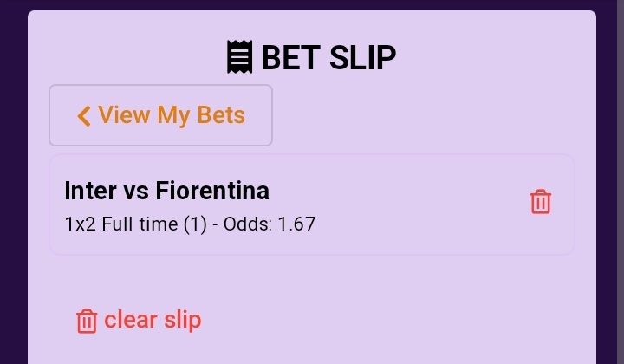Click the dark purple margin left of the panel
The width and height of the screenshot is (624, 364).
[x=14, y=182]
